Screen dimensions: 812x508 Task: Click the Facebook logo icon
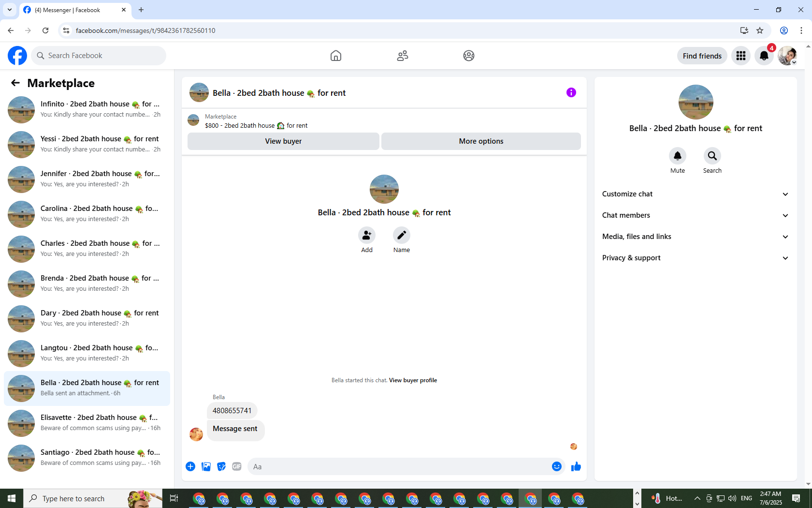[x=17, y=56]
